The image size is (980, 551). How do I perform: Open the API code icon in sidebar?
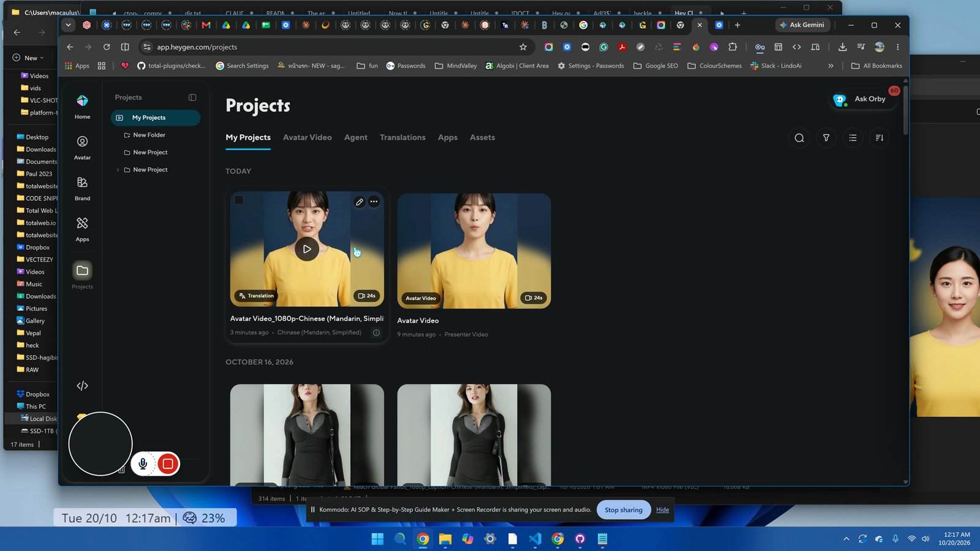tap(82, 386)
